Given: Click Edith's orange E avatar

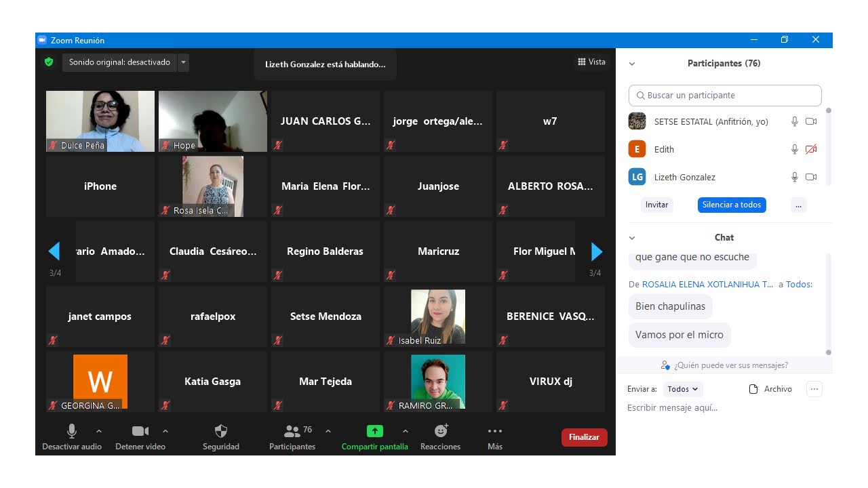Looking at the screenshot, I should (637, 149).
